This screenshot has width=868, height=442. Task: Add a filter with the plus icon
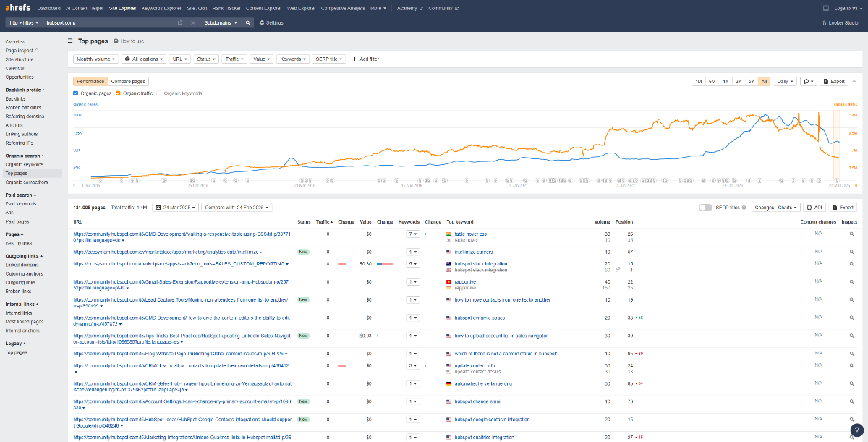point(365,59)
